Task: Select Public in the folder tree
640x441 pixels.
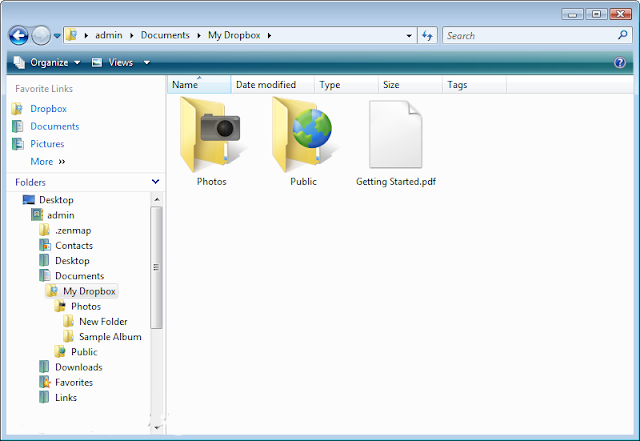Action: pos(84,352)
